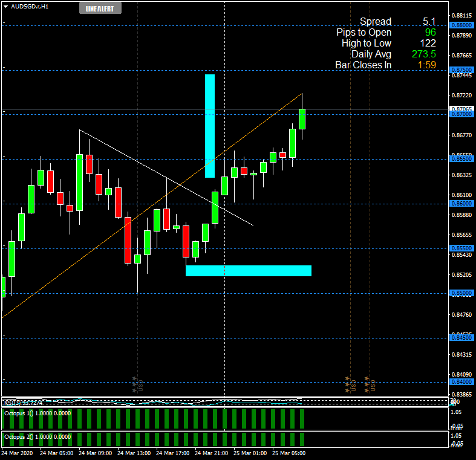Click the Octopus 2 indicator label

pyautogui.click(x=37, y=437)
